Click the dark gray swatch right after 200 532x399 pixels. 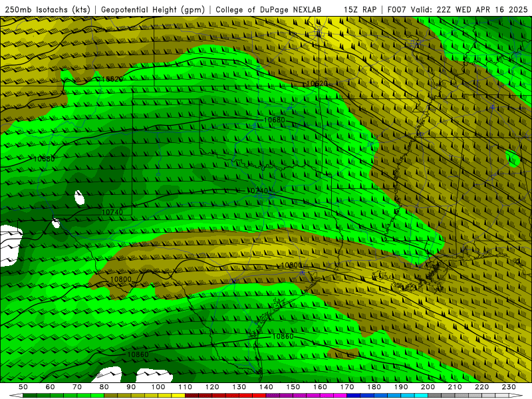[435, 395]
